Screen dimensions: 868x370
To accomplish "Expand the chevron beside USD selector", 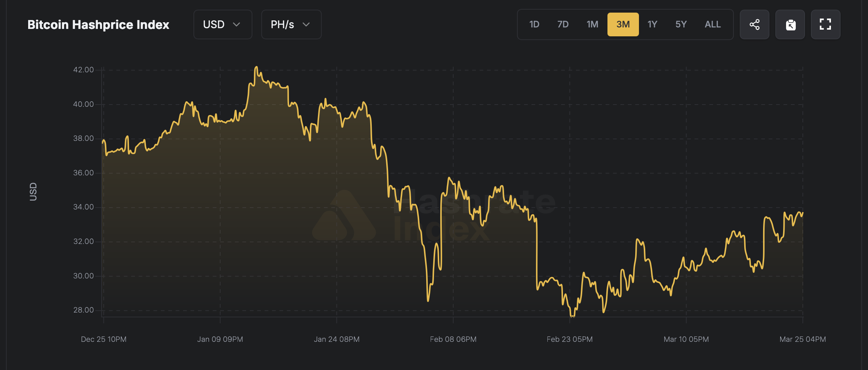I will 237,25.
